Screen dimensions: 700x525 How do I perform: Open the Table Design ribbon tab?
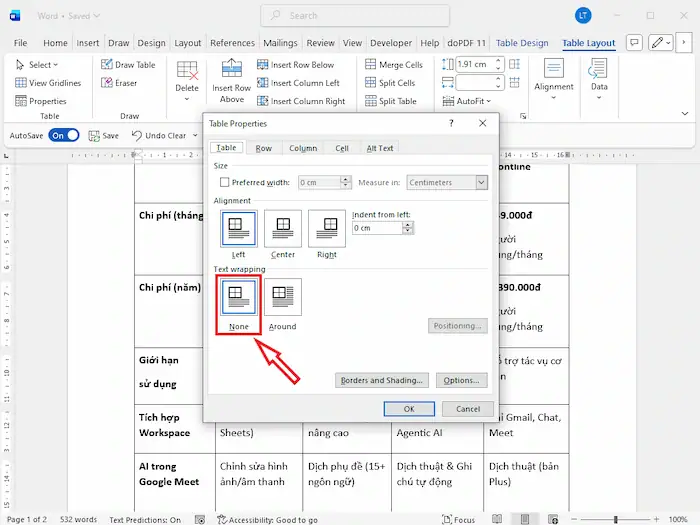pos(521,43)
